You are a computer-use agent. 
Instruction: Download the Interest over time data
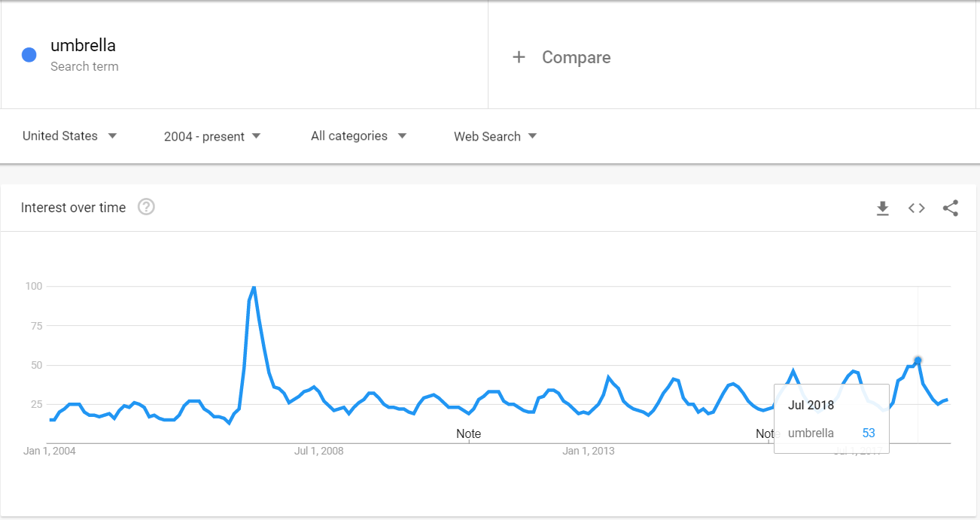point(883,208)
